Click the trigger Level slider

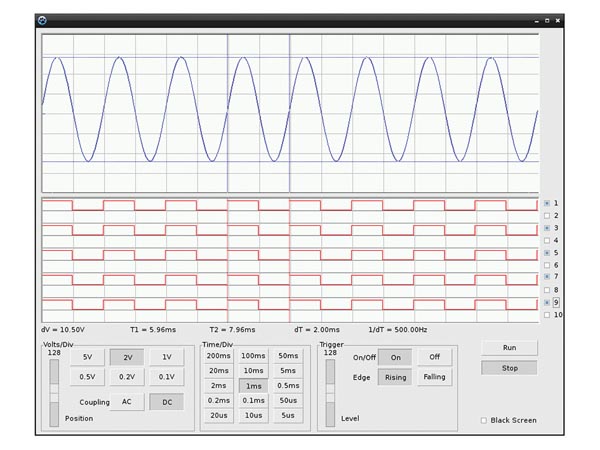[330, 393]
